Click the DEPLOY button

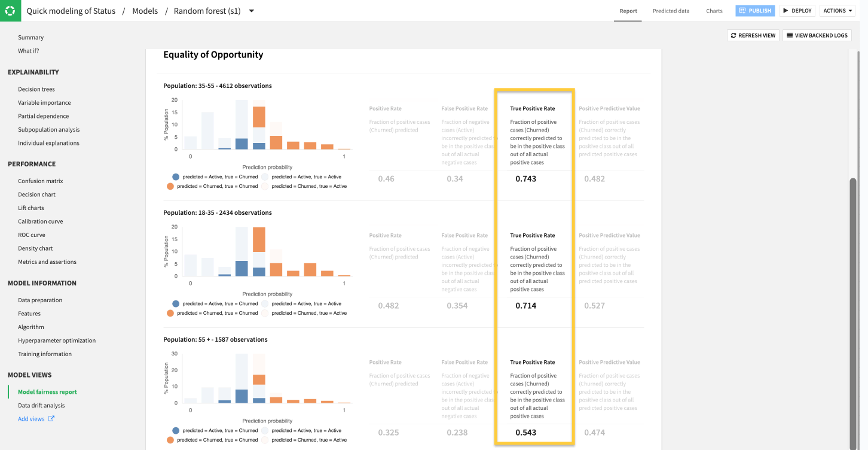coord(797,10)
